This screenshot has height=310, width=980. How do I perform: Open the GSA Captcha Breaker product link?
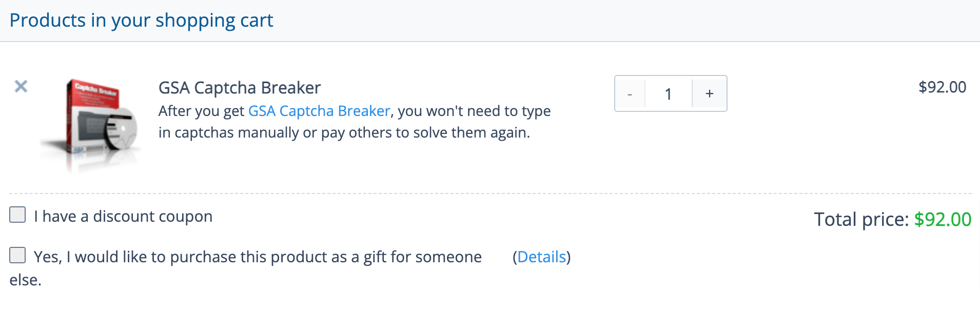[x=319, y=111]
